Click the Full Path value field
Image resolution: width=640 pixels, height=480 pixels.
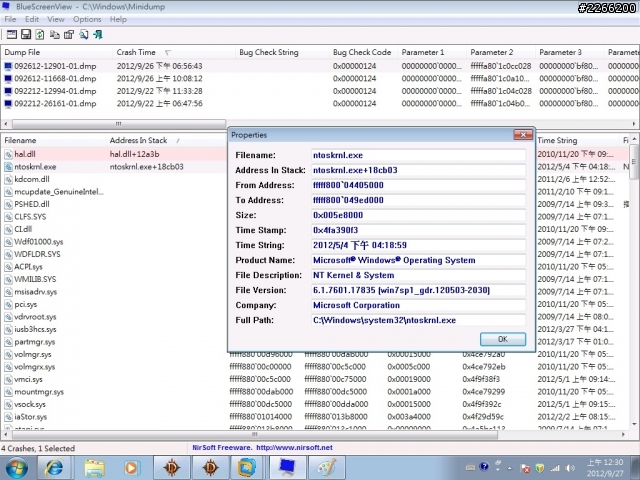coord(418,320)
